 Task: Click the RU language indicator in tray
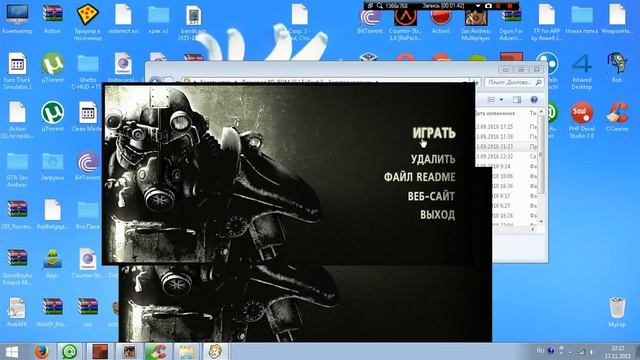[x=540, y=351]
